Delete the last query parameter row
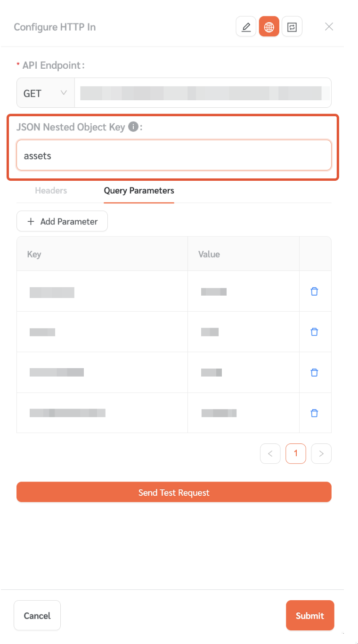The height and width of the screenshot is (644, 358). point(314,413)
